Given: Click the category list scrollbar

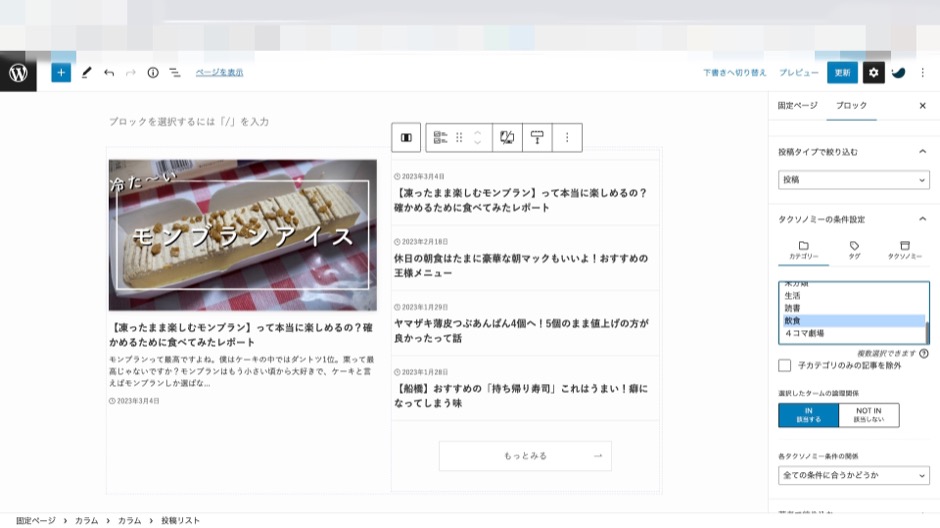Looking at the screenshot, I should point(927,332).
